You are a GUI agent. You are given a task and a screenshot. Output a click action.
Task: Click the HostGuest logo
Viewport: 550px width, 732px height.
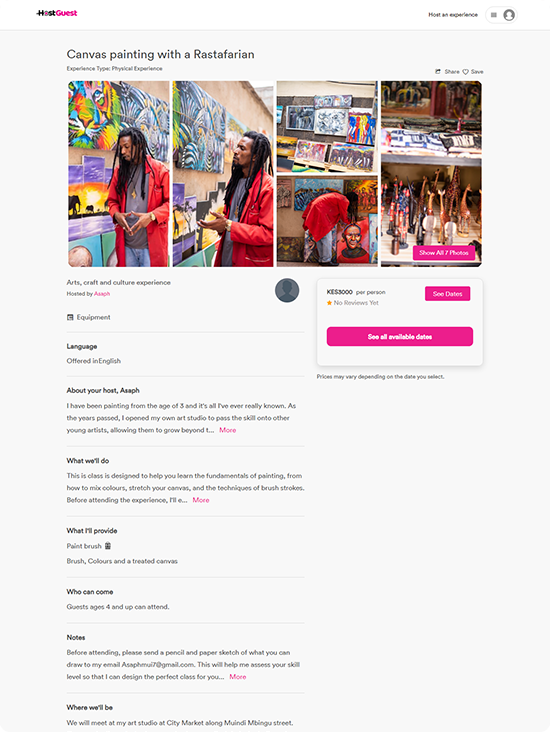pyautogui.click(x=57, y=13)
